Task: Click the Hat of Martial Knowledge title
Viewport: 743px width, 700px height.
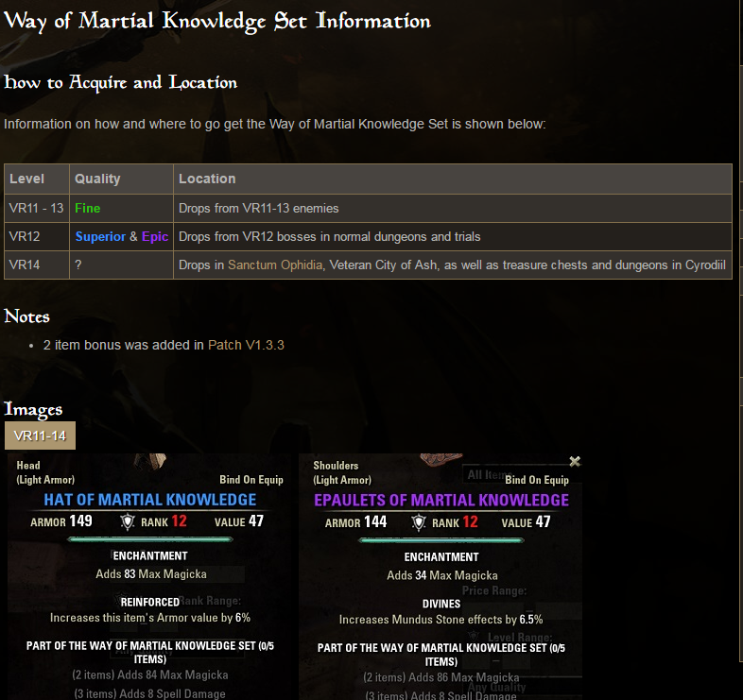Action: [x=150, y=500]
